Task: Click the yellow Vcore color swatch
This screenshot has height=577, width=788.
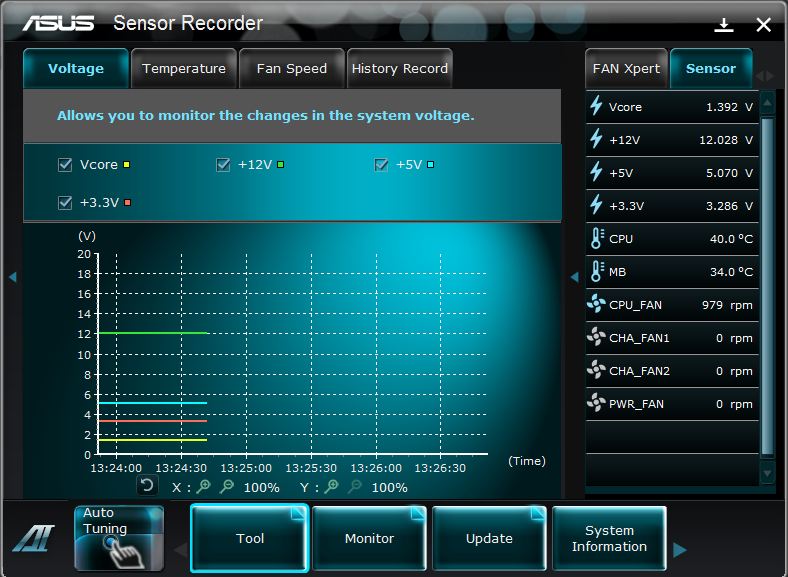Action: 127,164
